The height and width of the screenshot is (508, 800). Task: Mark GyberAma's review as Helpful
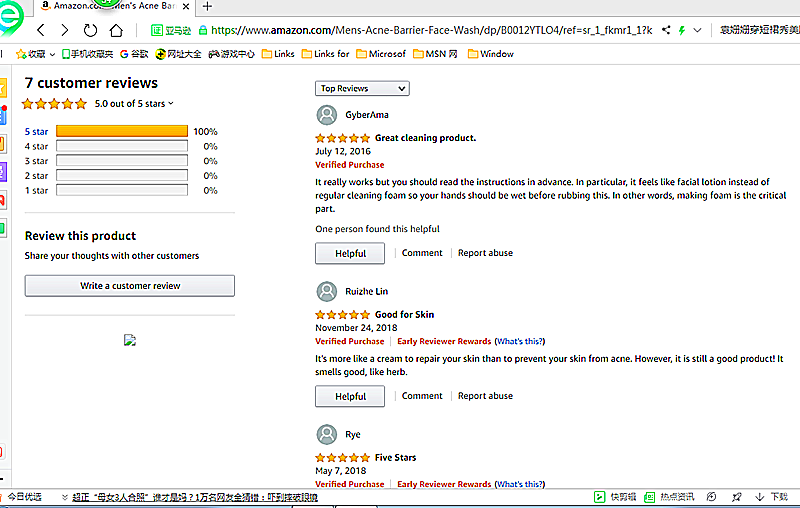coord(350,254)
